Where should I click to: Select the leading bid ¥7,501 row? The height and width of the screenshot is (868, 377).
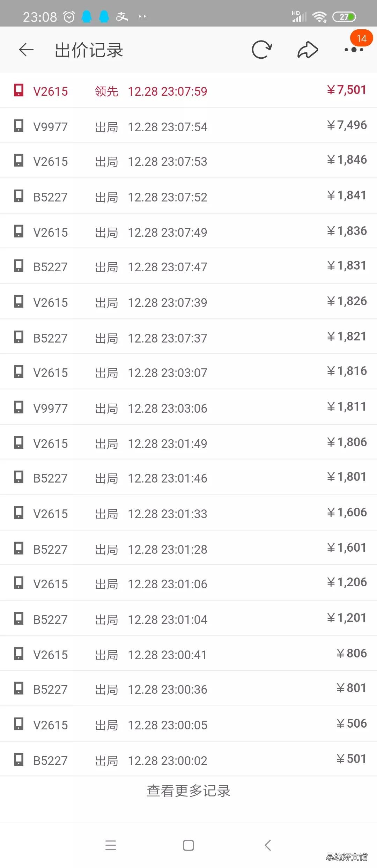[188, 90]
